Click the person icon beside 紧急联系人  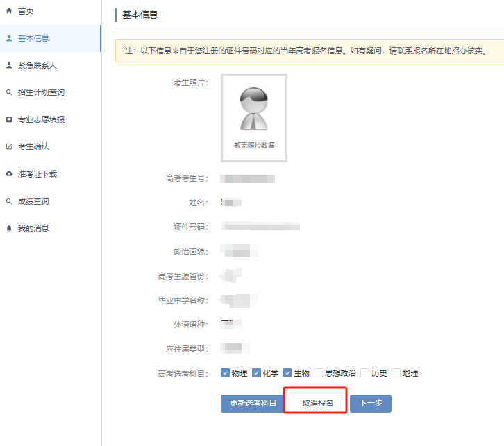pyautogui.click(x=9, y=65)
